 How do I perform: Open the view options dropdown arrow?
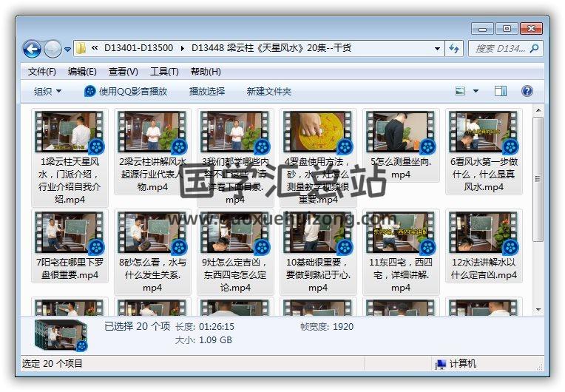pyautogui.click(x=476, y=91)
